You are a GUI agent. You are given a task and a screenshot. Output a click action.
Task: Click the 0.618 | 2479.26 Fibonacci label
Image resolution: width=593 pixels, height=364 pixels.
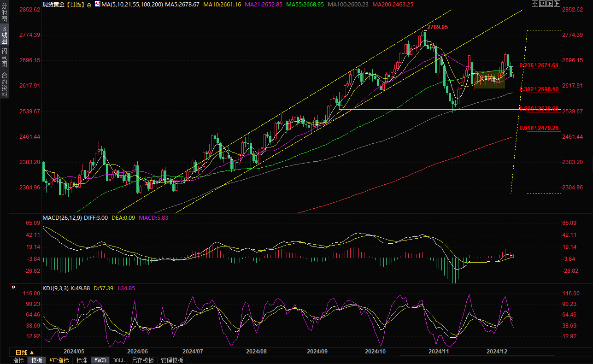[x=539, y=128]
